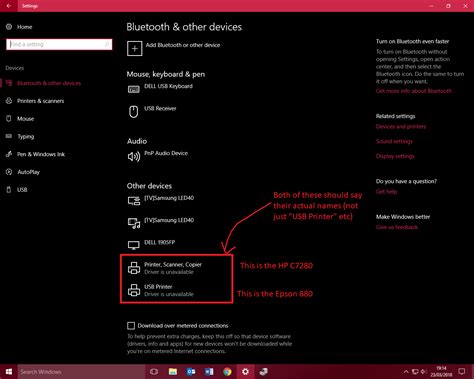Click the Get help link

pyautogui.click(x=386, y=192)
